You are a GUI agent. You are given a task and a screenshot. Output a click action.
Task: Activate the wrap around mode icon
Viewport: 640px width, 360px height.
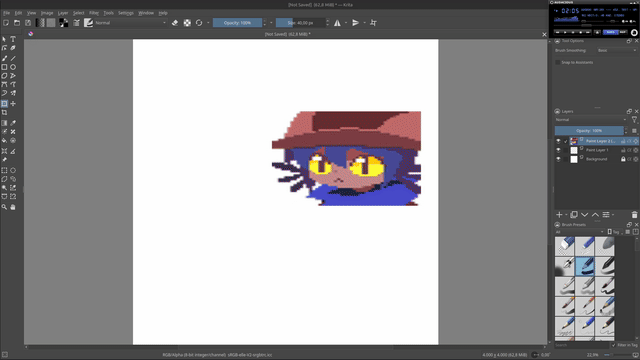point(373,23)
